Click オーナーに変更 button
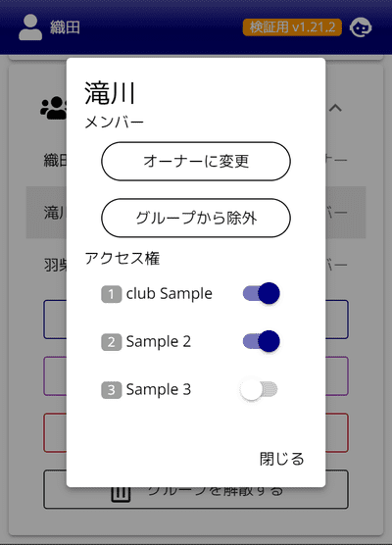 [x=196, y=162]
